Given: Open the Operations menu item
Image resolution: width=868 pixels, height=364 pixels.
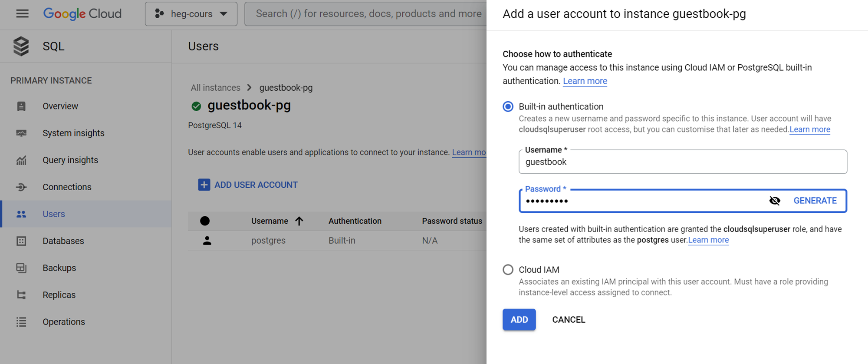Looking at the screenshot, I should point(63,322).
